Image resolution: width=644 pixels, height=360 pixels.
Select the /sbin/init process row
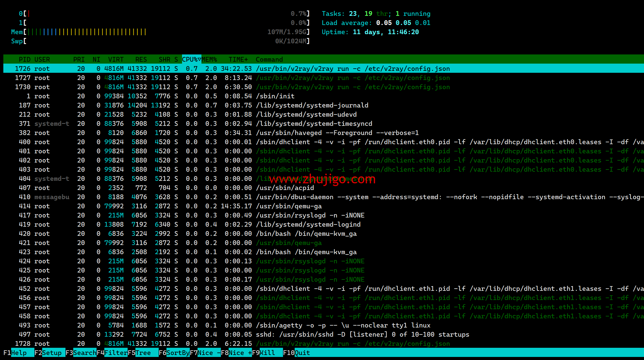(x=275, y=96)
